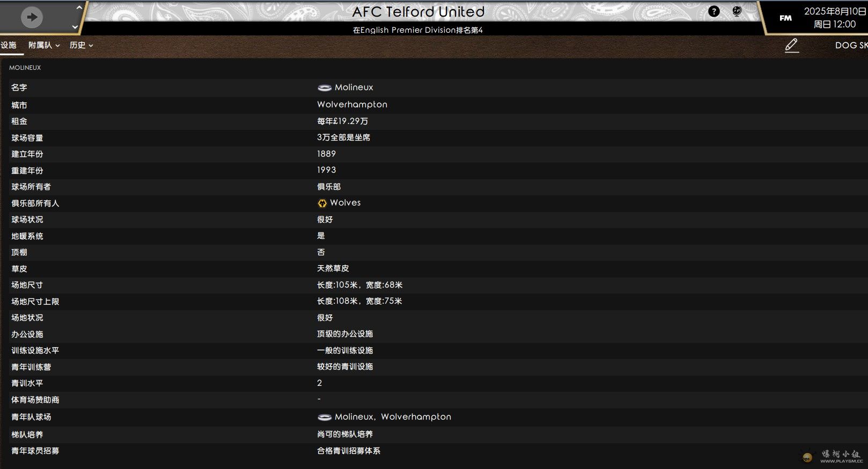Expand the 历史 dropdown menu
The width and height of the screenshot is (868, 469).
[81, 45]
